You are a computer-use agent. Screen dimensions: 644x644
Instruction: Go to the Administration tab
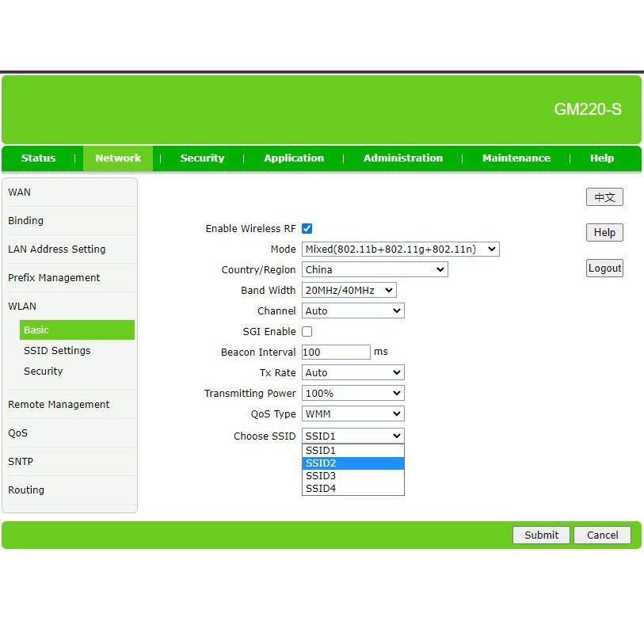[402, 158]
